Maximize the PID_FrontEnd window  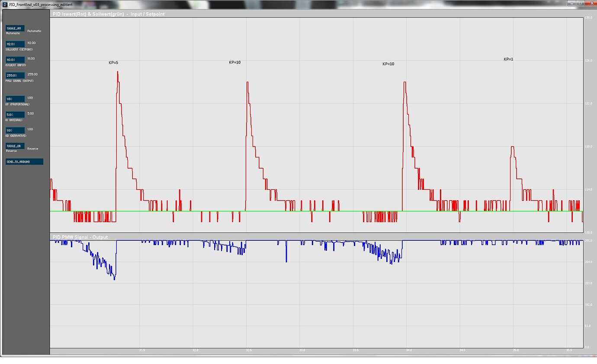tap(581, 3)
